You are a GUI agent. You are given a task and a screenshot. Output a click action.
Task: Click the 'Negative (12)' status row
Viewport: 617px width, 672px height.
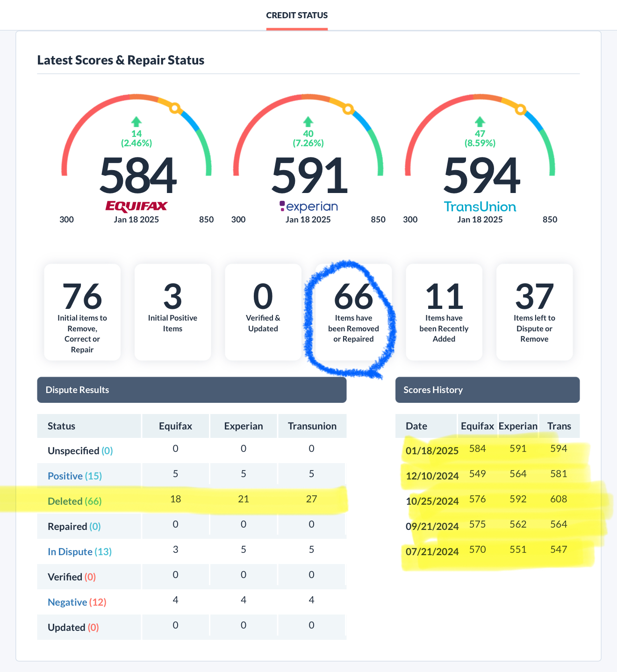[77, 602]
